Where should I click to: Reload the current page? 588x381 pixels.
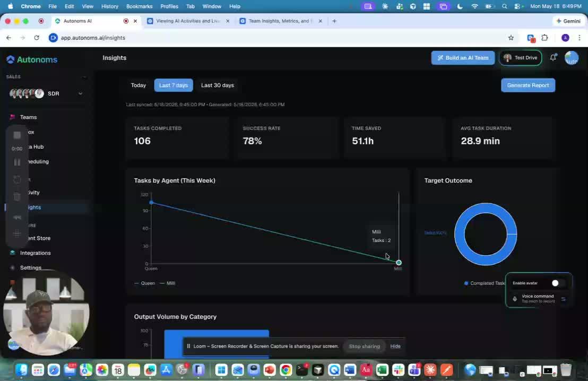37,38
